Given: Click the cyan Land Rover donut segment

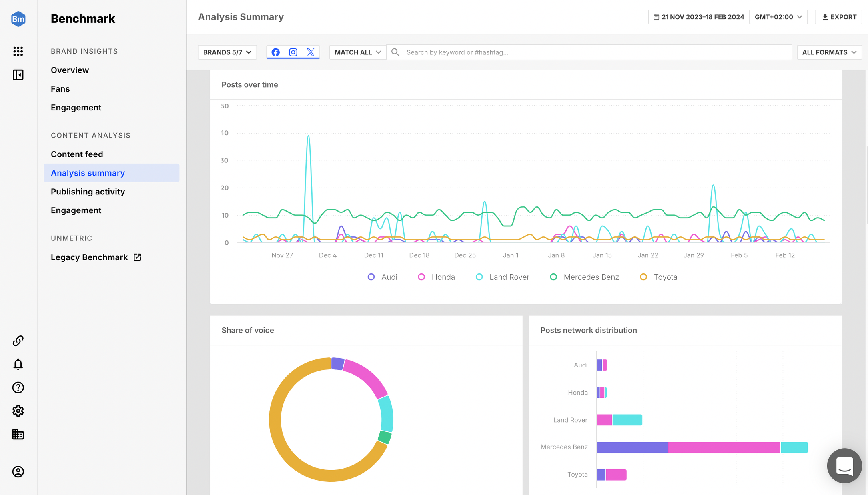Looking at the screenshot, I should 387,414.
